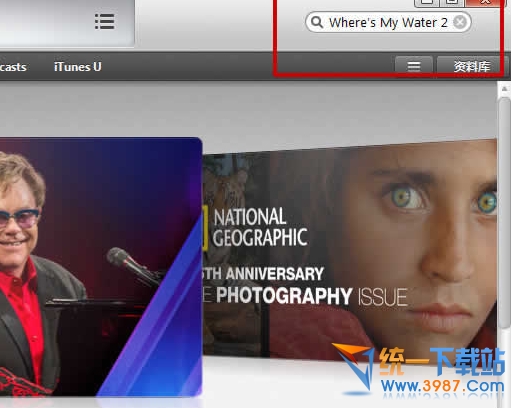
Task: Close the iTunes window
Action: (x=485, y=2)
